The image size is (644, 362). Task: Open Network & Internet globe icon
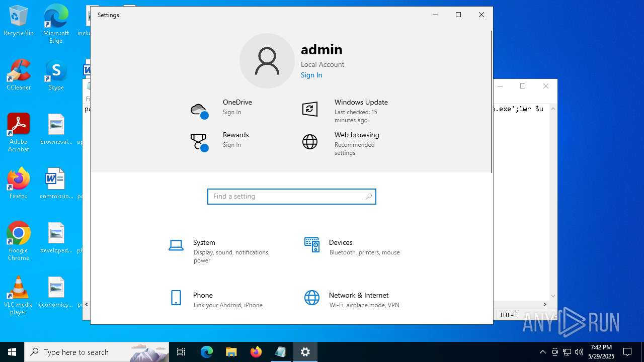tap(312, 298)
